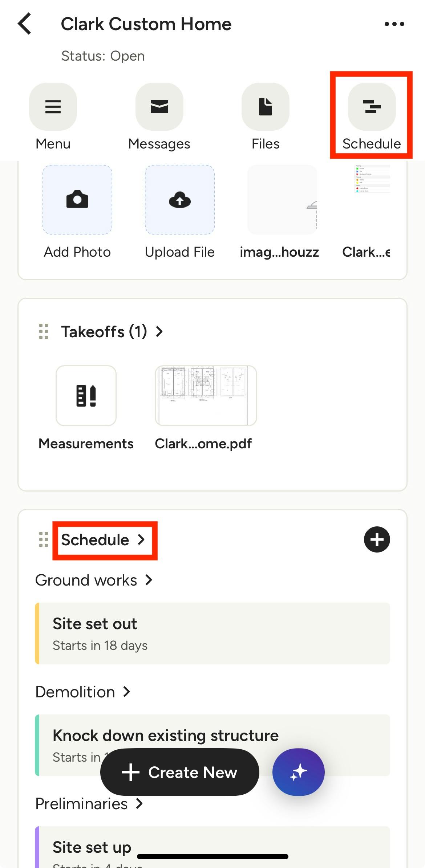Open the Menu hamburger icon
425x868 pixels.
[x=53, y=107]
